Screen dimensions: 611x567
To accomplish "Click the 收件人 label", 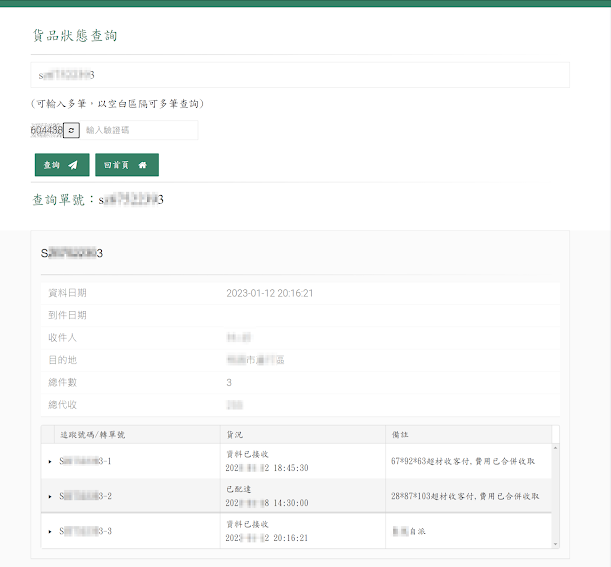I will click(x=62, y=337).
